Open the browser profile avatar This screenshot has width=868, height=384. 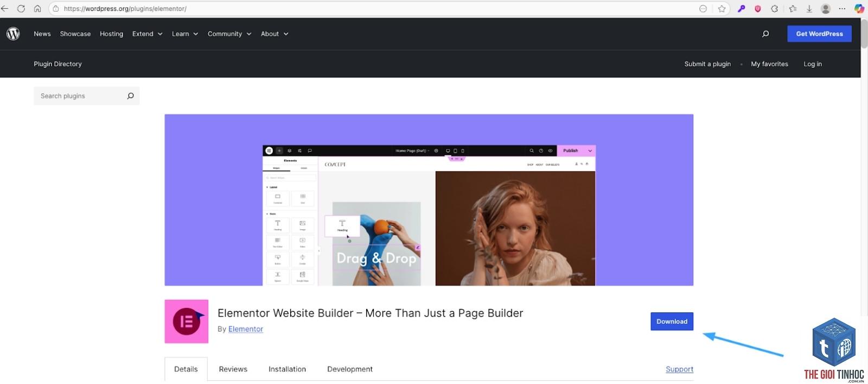pyautogui.click(x=826, y=9)
